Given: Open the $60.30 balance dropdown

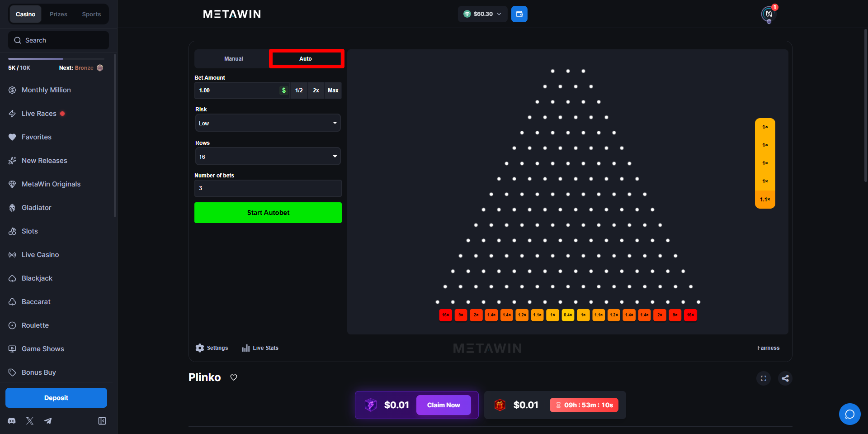Looking at the screenshot, I should [483, 14].
